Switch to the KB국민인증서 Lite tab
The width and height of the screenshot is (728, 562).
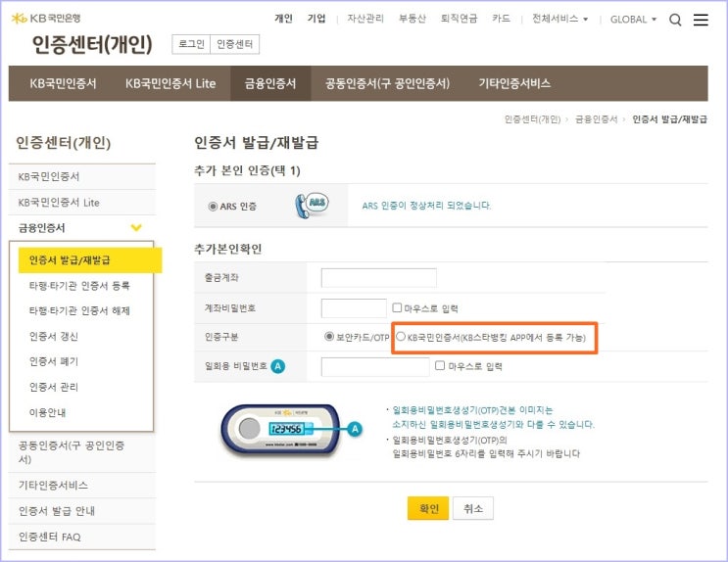pos(170,83)
